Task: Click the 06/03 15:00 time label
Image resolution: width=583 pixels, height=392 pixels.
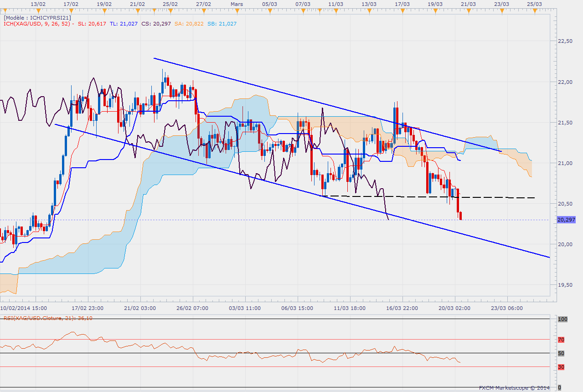Action: tap(297, 308)
